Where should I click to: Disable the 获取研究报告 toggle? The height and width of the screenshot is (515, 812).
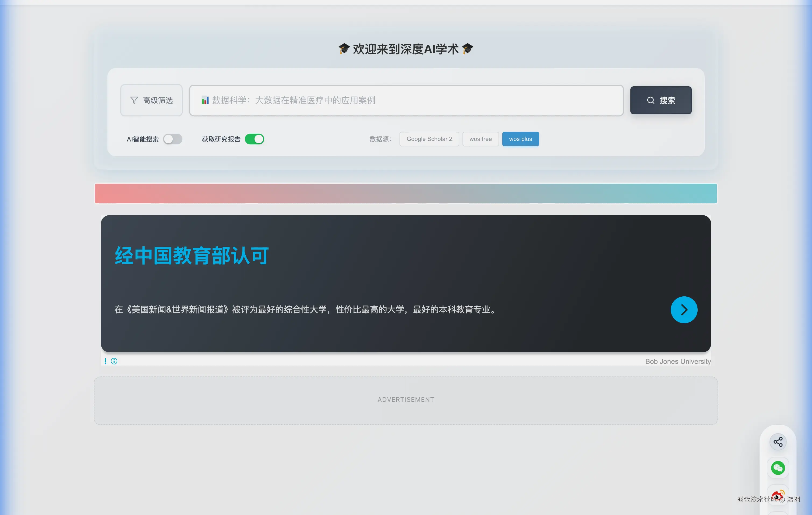255,139
